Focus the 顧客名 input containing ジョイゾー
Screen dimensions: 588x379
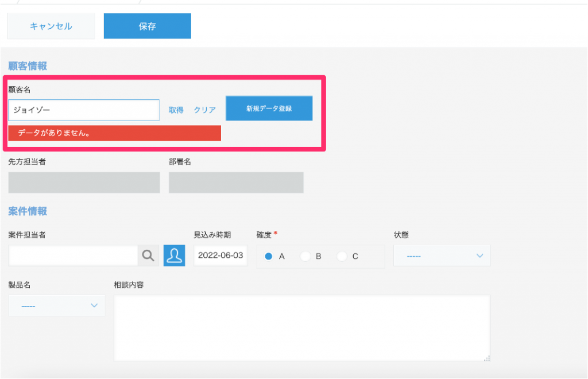84,110
